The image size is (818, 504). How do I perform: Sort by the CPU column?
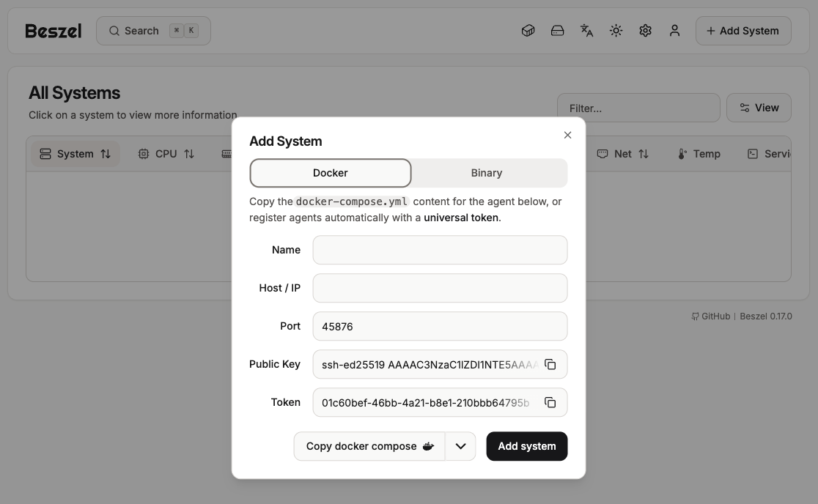point(166,154)
